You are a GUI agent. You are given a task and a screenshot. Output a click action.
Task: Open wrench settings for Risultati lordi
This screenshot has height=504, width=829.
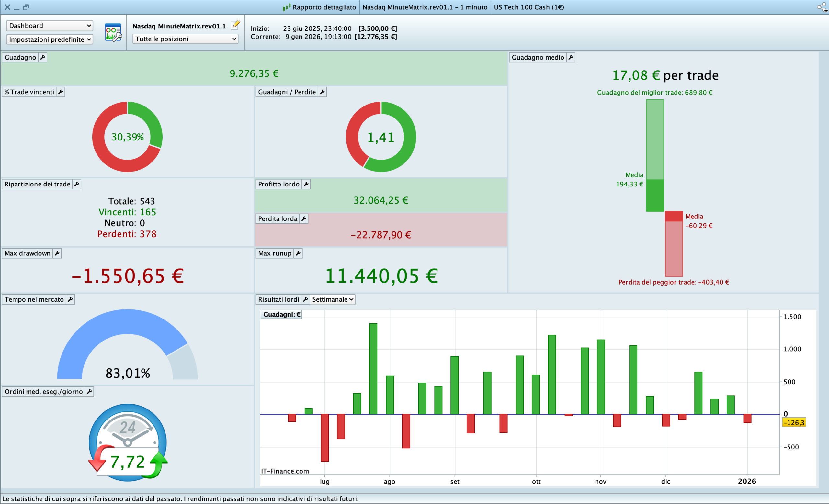(x=305, y=299)
